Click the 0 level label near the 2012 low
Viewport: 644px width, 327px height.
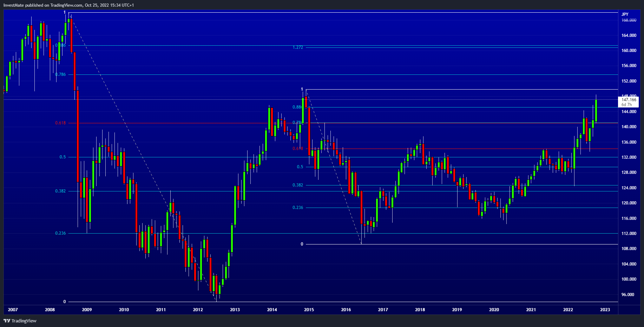click(64, 302)
